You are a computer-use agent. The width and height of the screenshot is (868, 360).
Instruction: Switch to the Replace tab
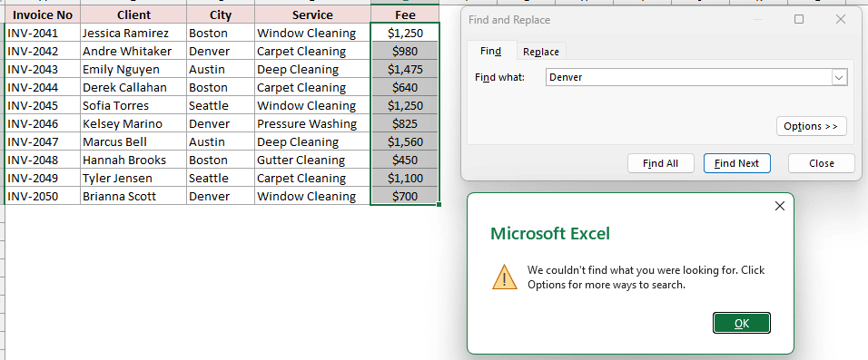point(541,52)
